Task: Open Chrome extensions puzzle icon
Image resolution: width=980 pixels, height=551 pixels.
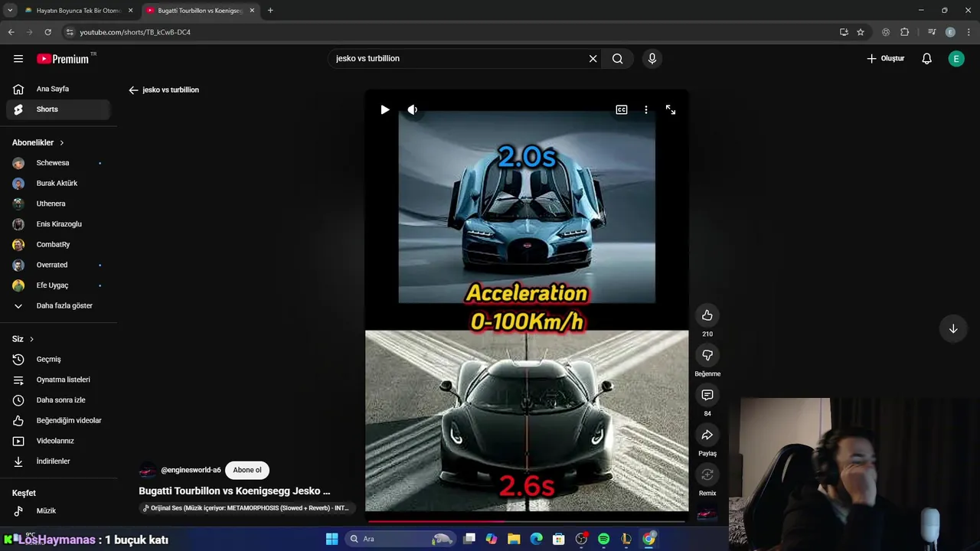Action: coord(905,32)
